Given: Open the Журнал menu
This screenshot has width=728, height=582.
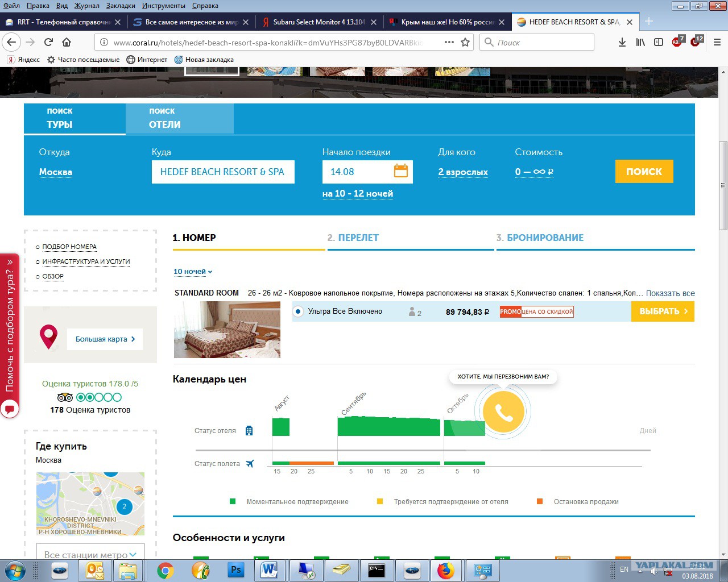Looking at the screenshot, I should (87, 6).
